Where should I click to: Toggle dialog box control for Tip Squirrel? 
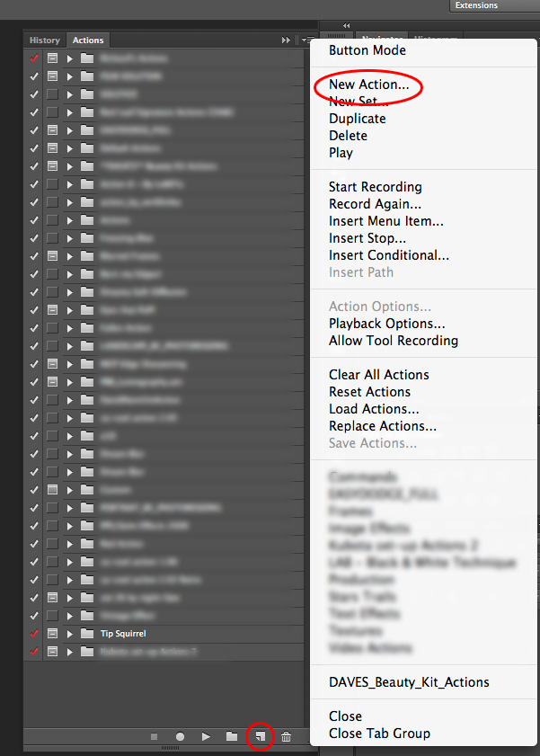[52, 633]
